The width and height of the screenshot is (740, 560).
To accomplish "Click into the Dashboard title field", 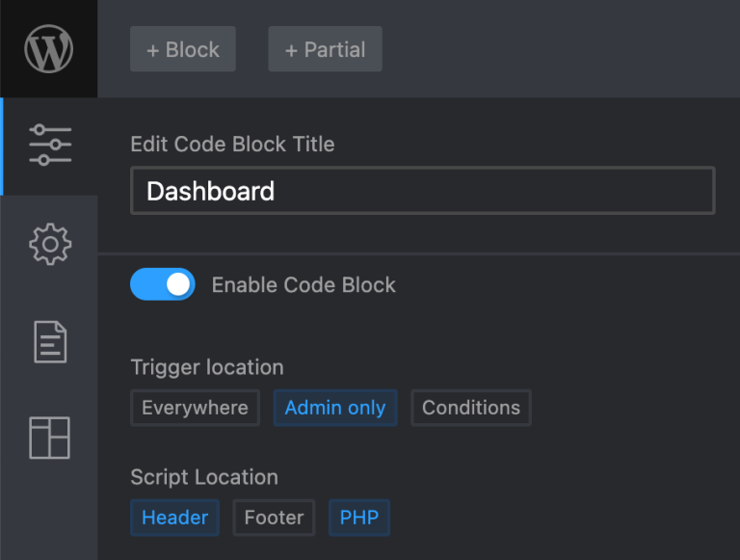I will coord(423,191).
